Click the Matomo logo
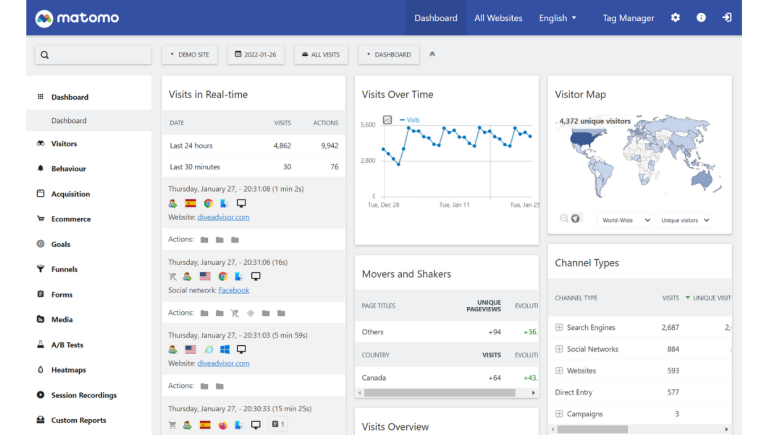Image resolution: width=768 pixels, height=435 pixels. pyautogui.click(x=77, y=18)
